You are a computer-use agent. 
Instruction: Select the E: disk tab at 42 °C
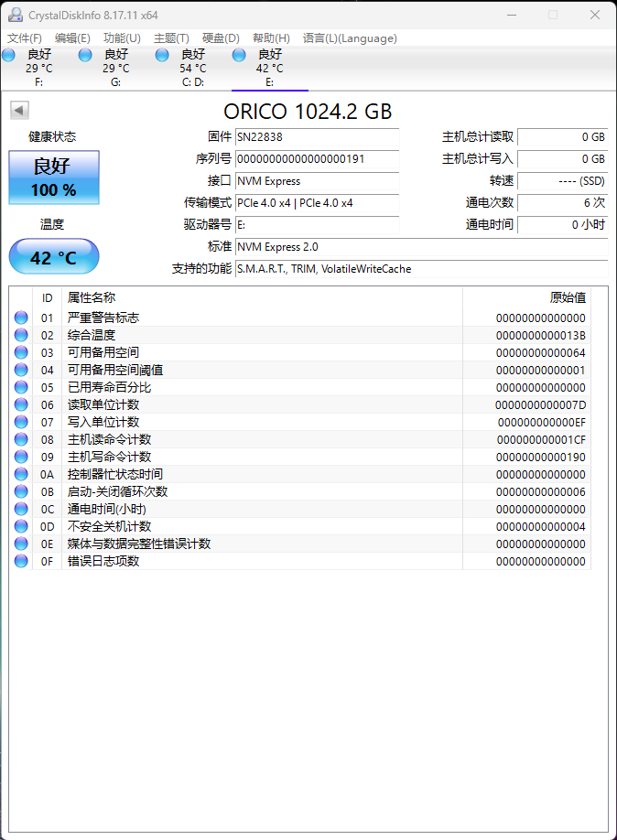[270, 68]
